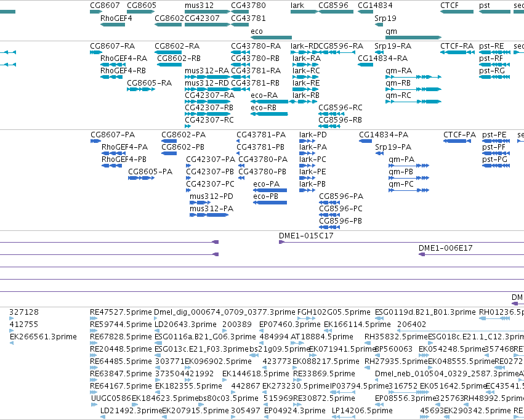
Task: Click EST EK166114.5prime
Action: pyautogui.click(x=357, y=325)
